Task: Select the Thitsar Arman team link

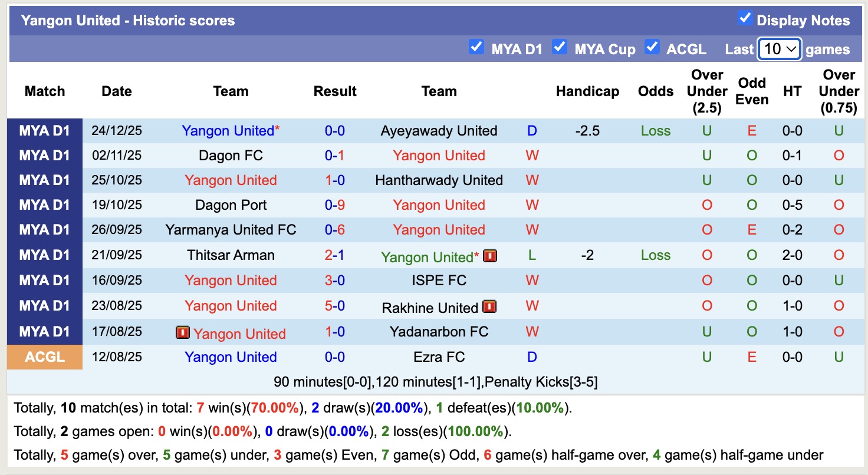Action: click(231, 255)
